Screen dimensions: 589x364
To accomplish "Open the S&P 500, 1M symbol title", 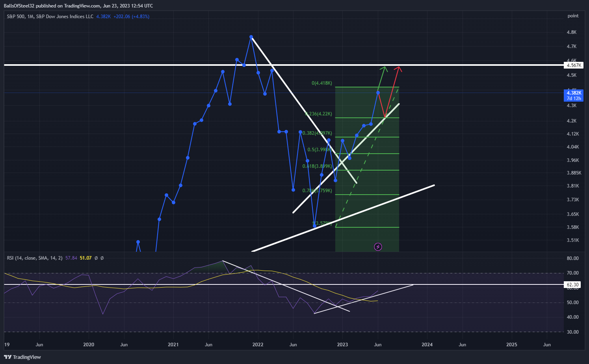I will pyautogui.click(x=50, y=17).
